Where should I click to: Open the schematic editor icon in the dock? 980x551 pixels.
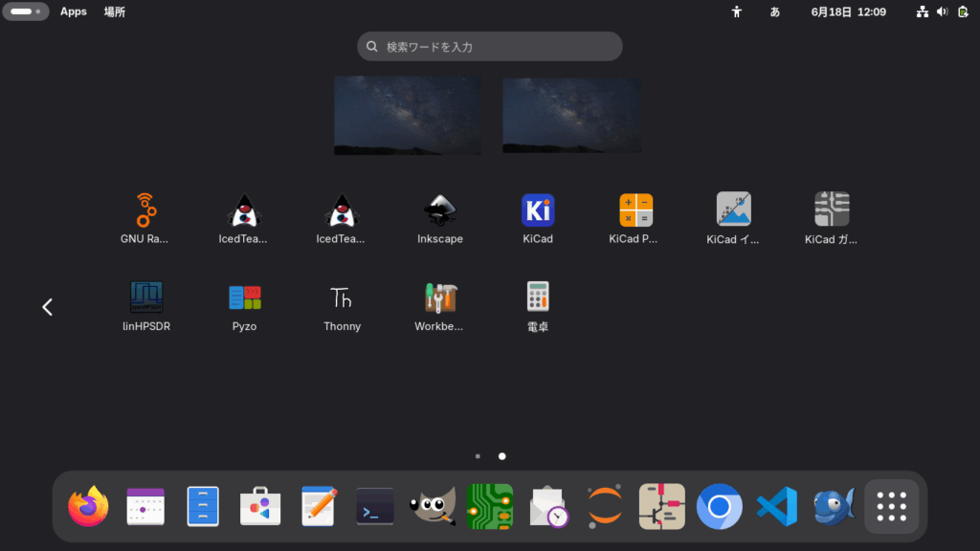click(662, 506)
